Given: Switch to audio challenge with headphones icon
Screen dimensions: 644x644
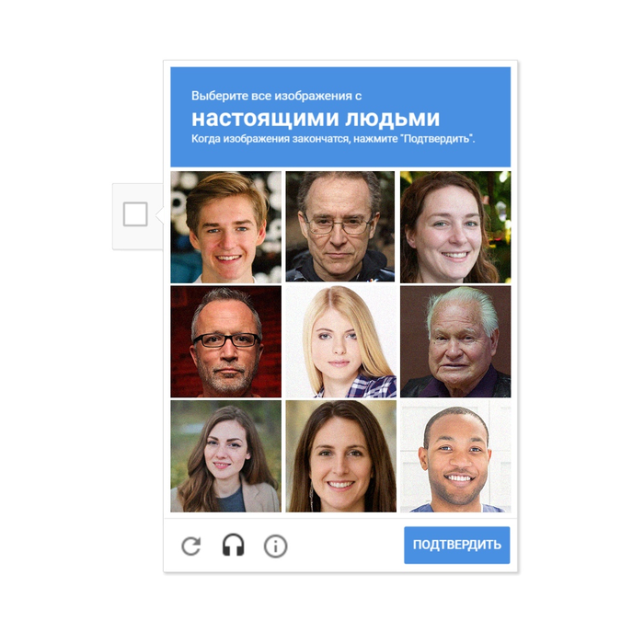Looking at the screenshot, I should (x=234, y=546).
